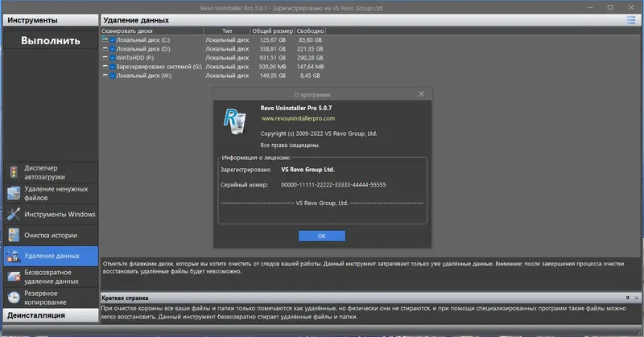Click OK in the about dialog
Image resolution: width=644 pixels, height=337 pixels.
[x=321, y=236]
